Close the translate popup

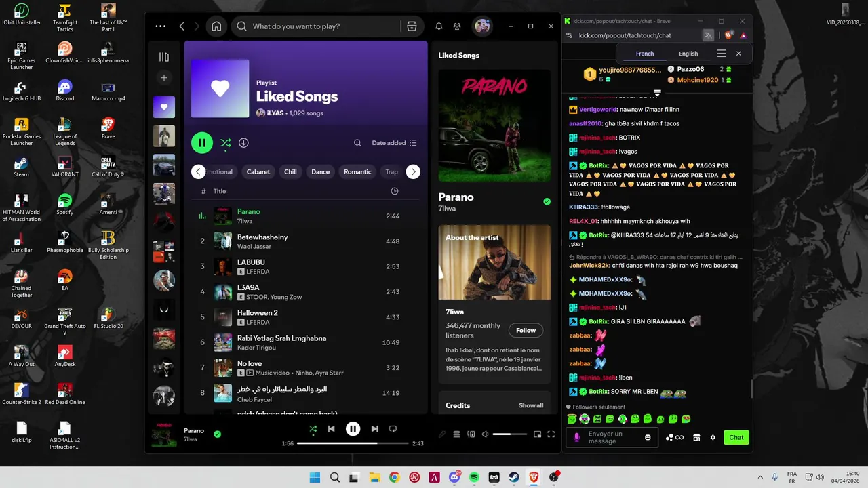click(738, 54)
